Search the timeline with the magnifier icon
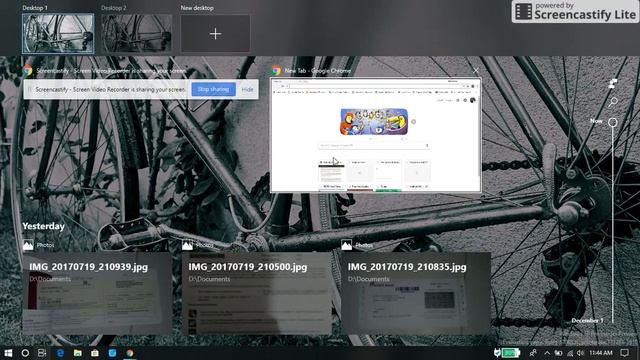 [x=613, y=102]
